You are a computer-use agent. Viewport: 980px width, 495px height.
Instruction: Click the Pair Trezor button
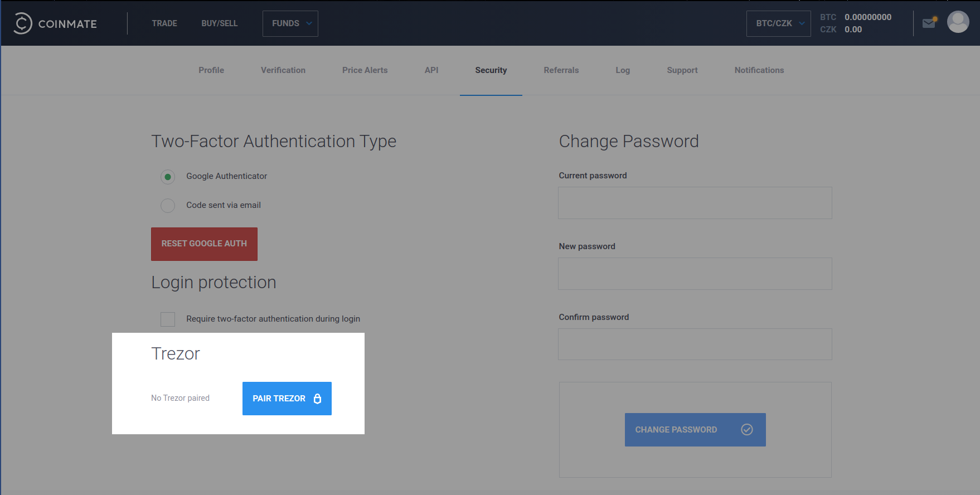click(x=287, y=399)
